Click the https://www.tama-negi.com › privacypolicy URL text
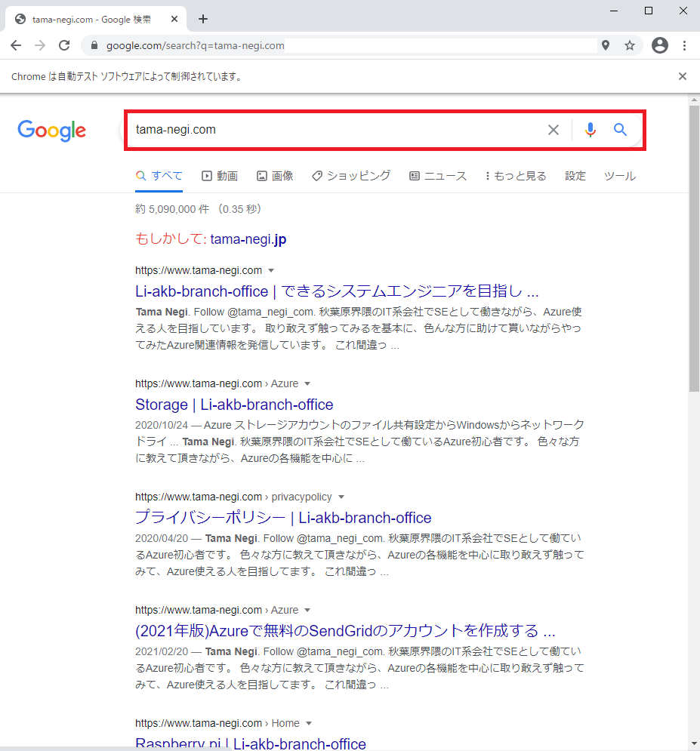Screen dimensions: 700x751 233,497
